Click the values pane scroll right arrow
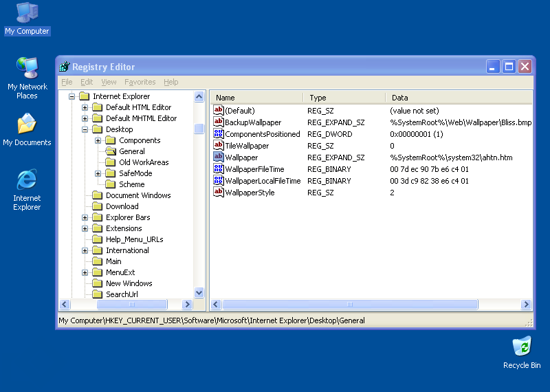The width and height of the screenshot is (550, 392). point(526,304)
